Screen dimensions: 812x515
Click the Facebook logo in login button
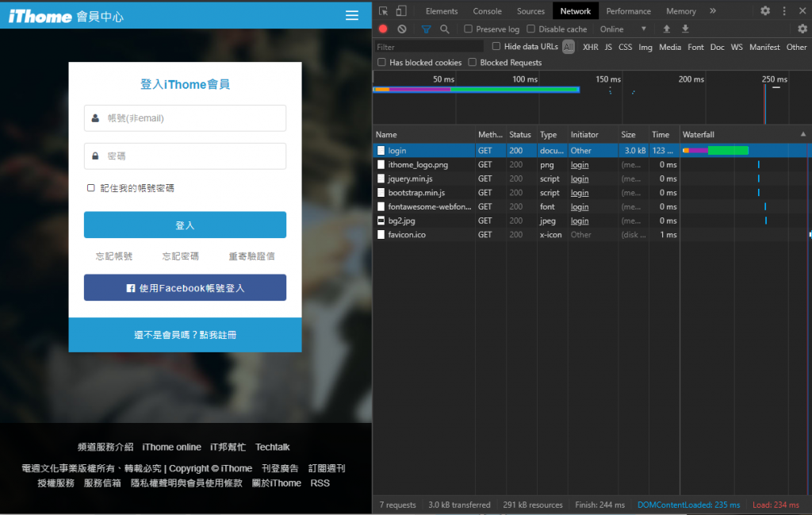[x=131, y=288]
